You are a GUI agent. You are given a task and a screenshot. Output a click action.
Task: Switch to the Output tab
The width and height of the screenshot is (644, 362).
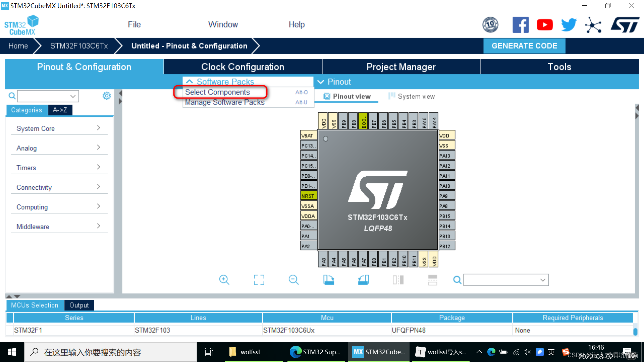(x=79, y=305)
